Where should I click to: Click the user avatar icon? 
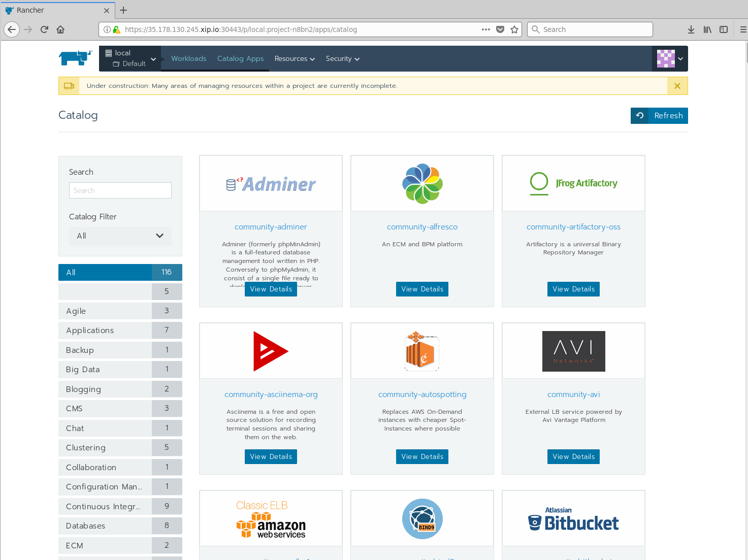tap(666, 58)
